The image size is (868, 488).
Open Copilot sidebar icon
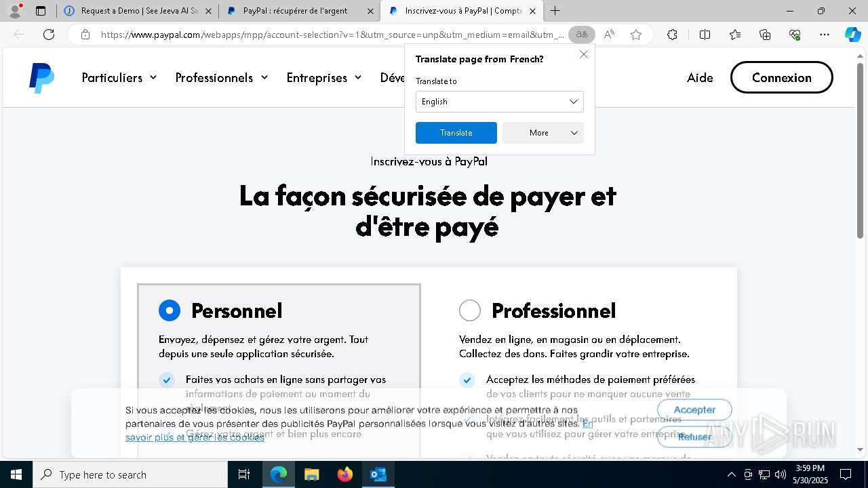pyautogui.click(x=852, y=35)
